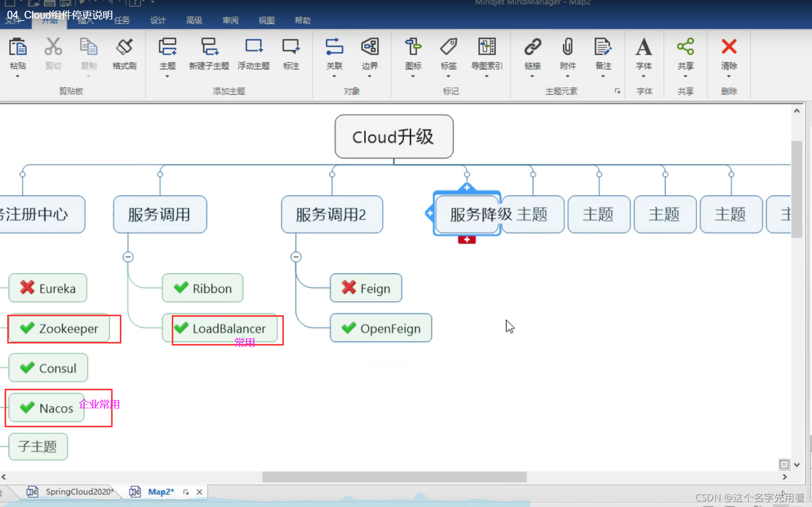The height and width of the screenshot is (507, 812).
Task: Open the Advanced (高级) ribbon tab
Action: click(x=194, y=21)
